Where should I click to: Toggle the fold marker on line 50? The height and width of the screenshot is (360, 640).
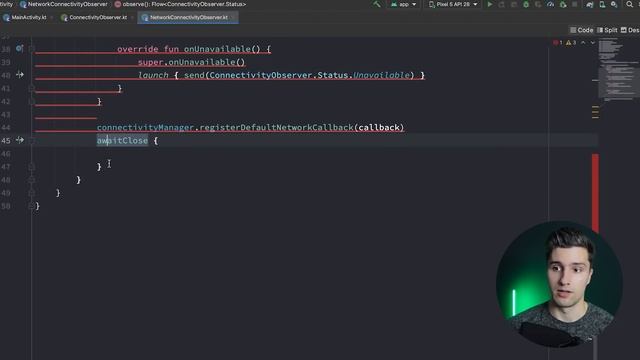[x=31, y=206]
